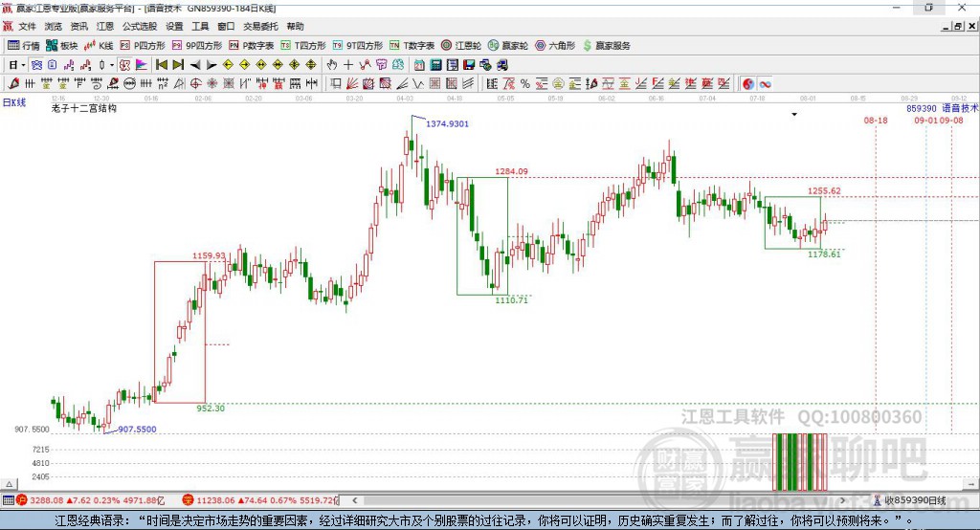Click the 深 Shenzhen index value 11238.06
The width and height of the screenshot is (980, 530).
[x=213, y=500]
